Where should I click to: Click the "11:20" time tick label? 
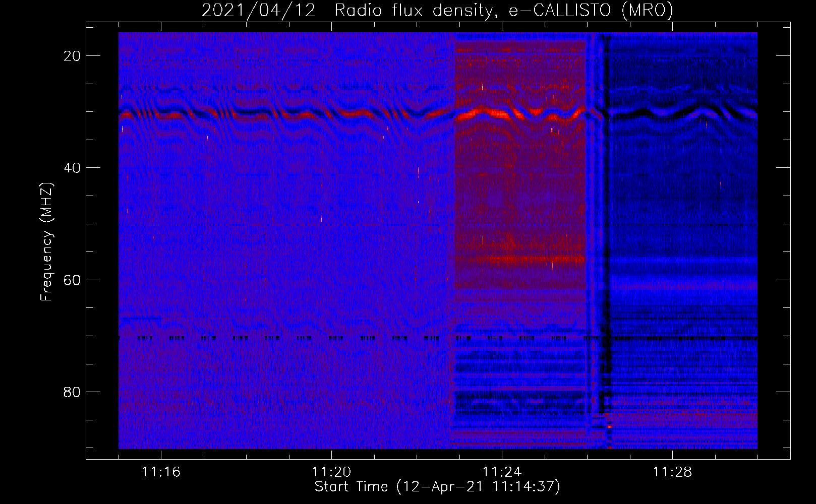(331, 472)
